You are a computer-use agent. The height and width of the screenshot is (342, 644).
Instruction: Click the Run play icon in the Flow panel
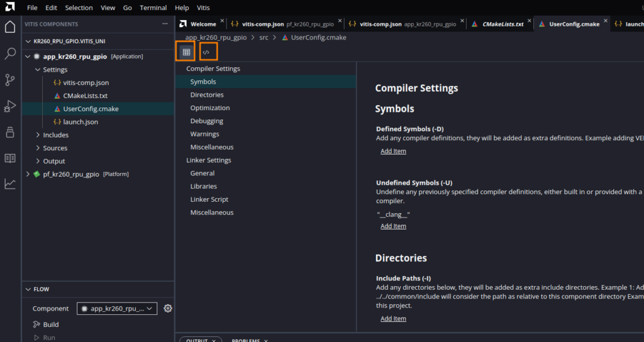(x=36, y=338)
